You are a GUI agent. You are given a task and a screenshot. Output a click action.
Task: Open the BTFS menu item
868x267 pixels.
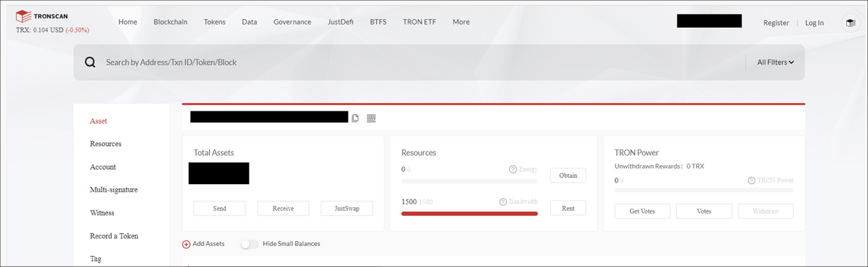(378, 22)
